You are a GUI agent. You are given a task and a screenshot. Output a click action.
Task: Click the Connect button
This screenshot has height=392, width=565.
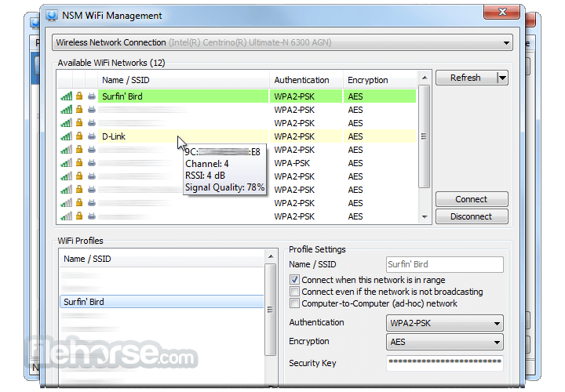click(x=472, y=199)
